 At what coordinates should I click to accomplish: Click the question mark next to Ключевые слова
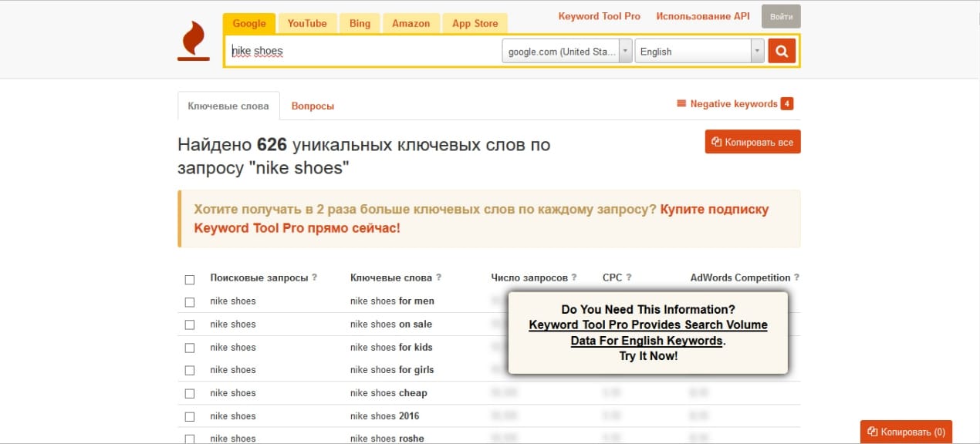tap(438, 277)
